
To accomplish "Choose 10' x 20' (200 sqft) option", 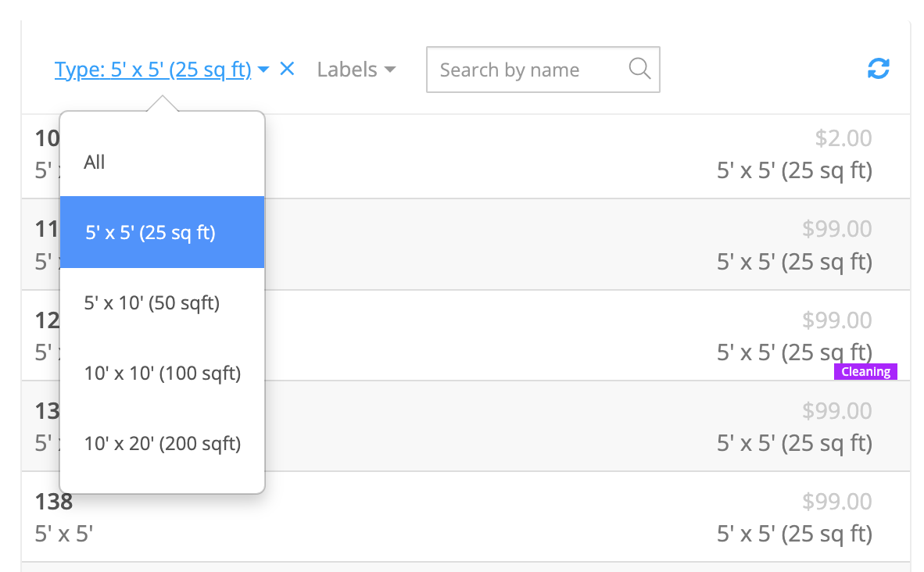I will click(162, 444).
